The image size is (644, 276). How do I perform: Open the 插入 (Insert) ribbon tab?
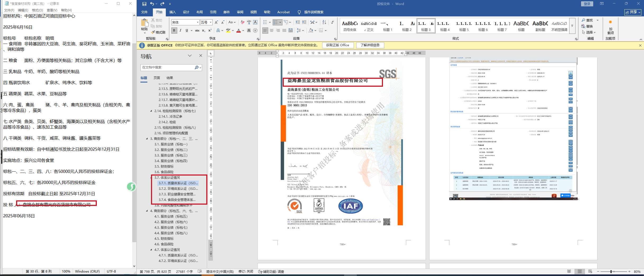(172, 12)
